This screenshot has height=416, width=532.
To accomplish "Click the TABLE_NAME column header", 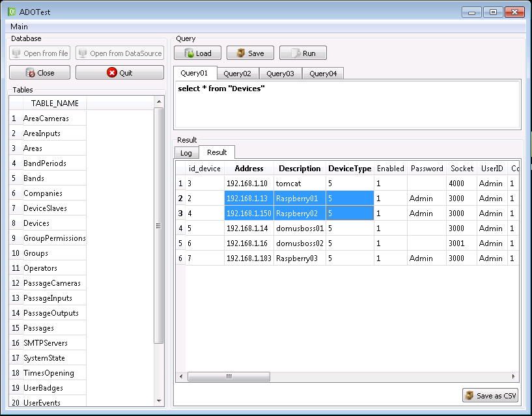I will click(55, 103).
